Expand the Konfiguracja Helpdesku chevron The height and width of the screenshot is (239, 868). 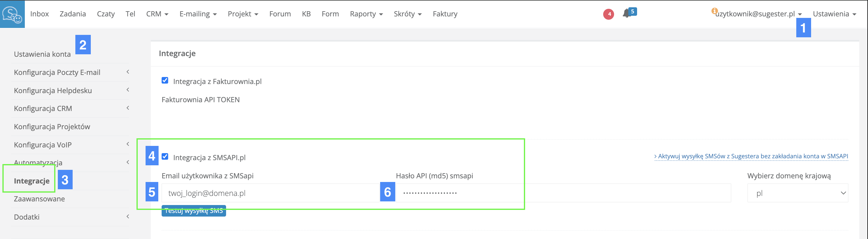pos(128,90)
